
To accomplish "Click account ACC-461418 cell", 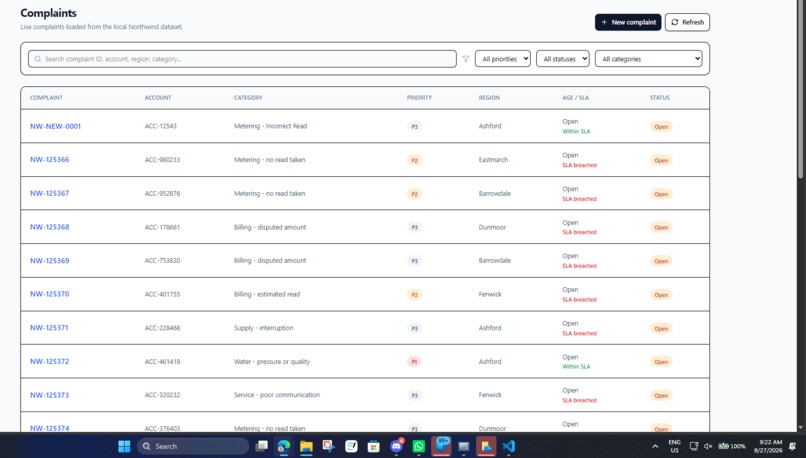I will point(162,361).
